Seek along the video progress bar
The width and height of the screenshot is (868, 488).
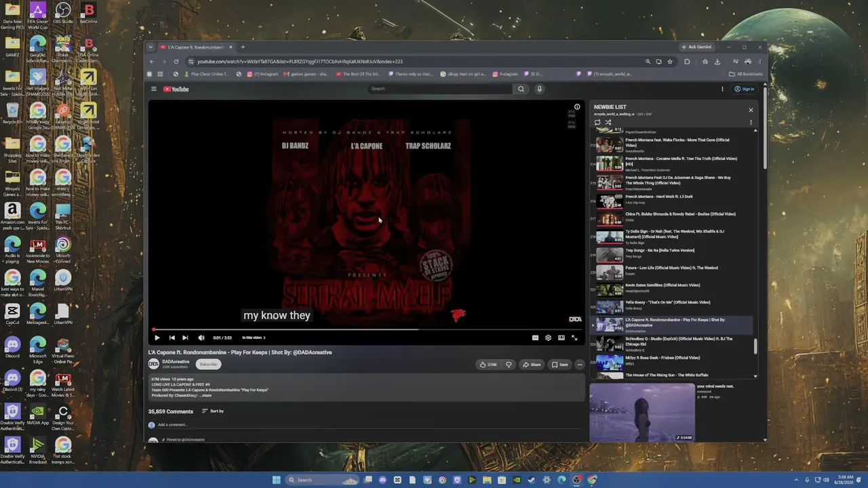pyautogui.click(x=366, y=329)
